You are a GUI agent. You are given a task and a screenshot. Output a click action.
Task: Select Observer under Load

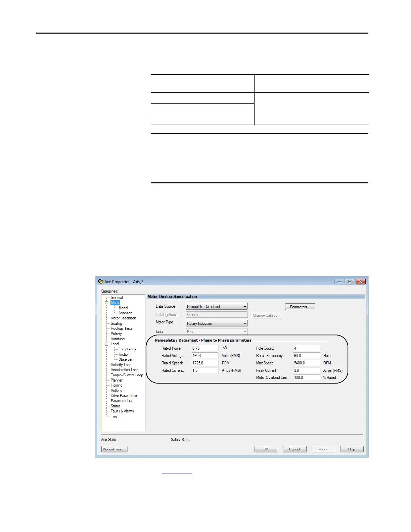click(126, 360)
